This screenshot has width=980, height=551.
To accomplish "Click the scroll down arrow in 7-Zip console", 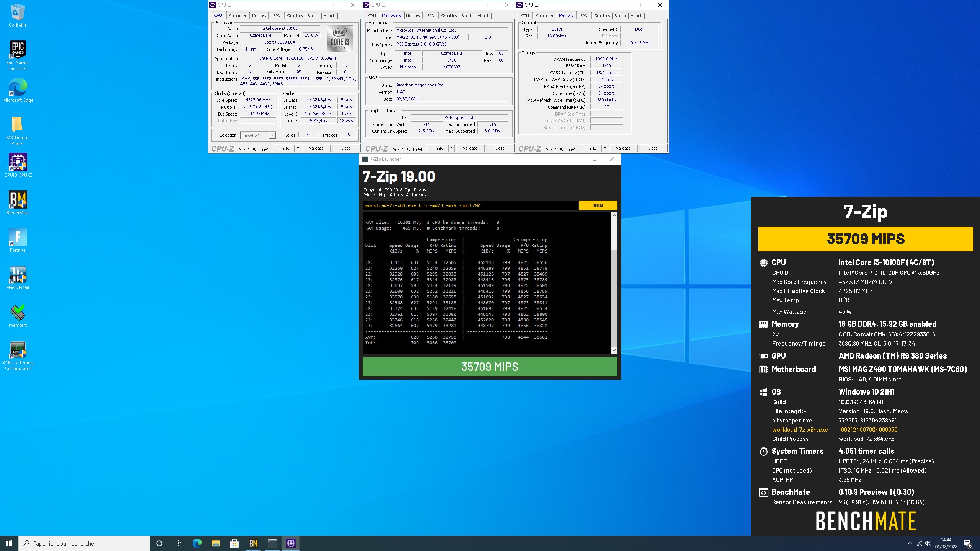I will click(x=614, y=350).
